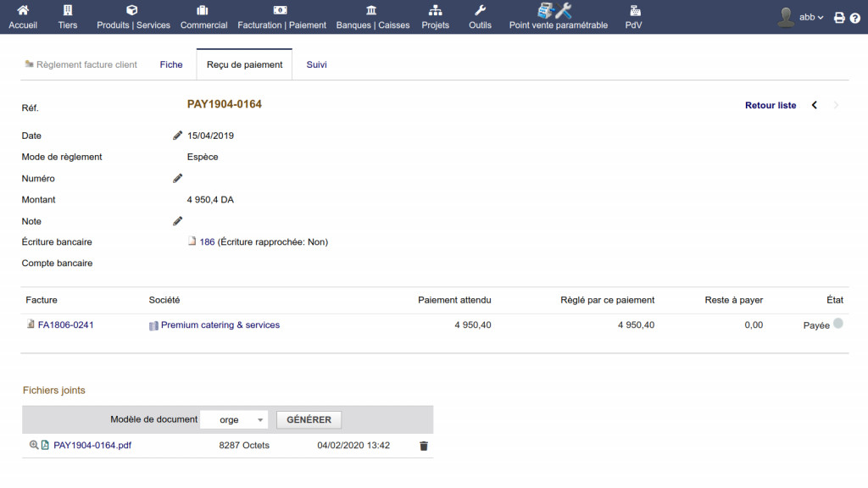This screenshot has height=488, width=868.
Task: Click company icon beside Premium catering
Action: [x=153, y=326]
